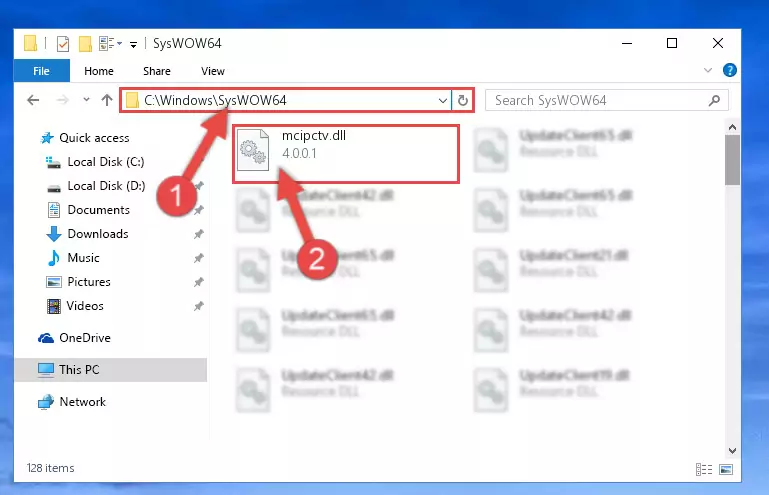Expand the ribbon with the chevron
This screenshot has width=769, height=495.
pyautogui.click(x=708, y=70)
